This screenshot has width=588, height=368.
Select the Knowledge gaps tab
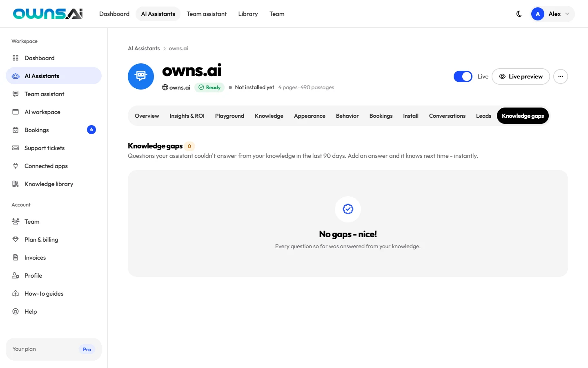point(523,116)
